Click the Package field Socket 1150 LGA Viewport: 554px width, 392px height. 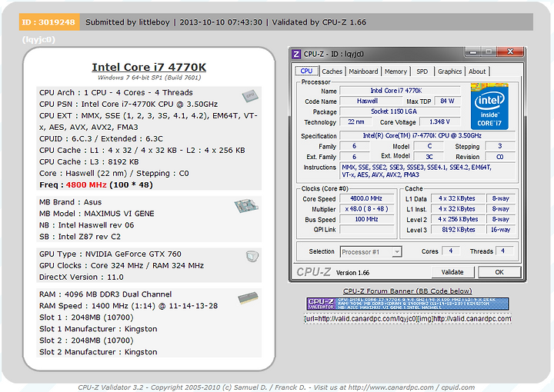coord(399,111)
